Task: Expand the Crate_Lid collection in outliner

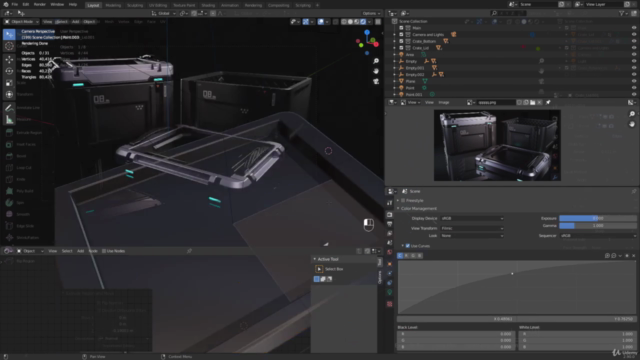Action: [395, 48]
